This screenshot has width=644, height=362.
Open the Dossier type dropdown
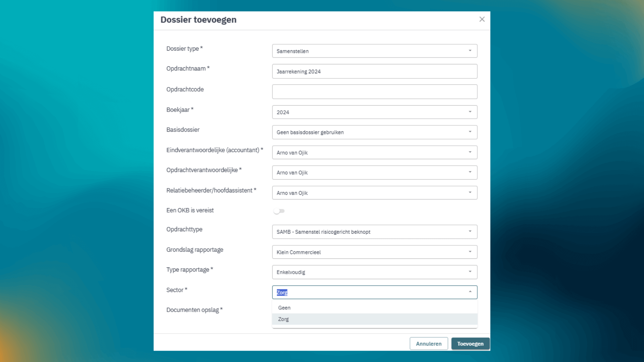tap(375, 51)
